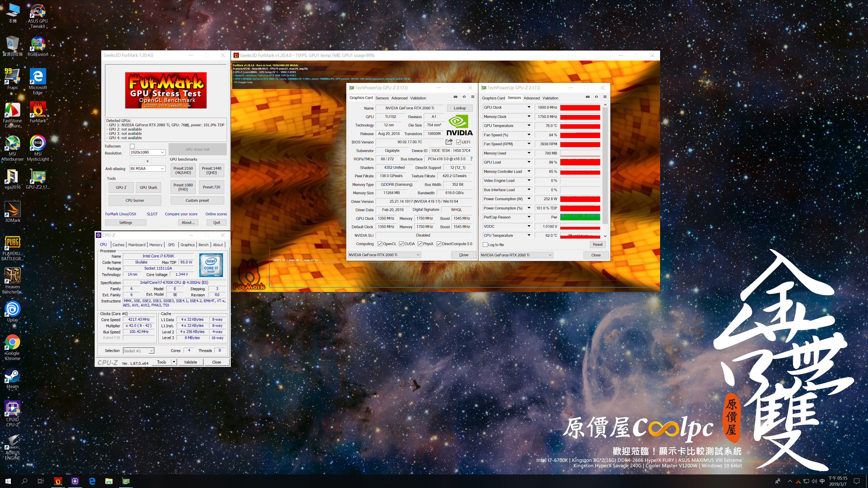Open Google Chrome desktop icon

12,347
